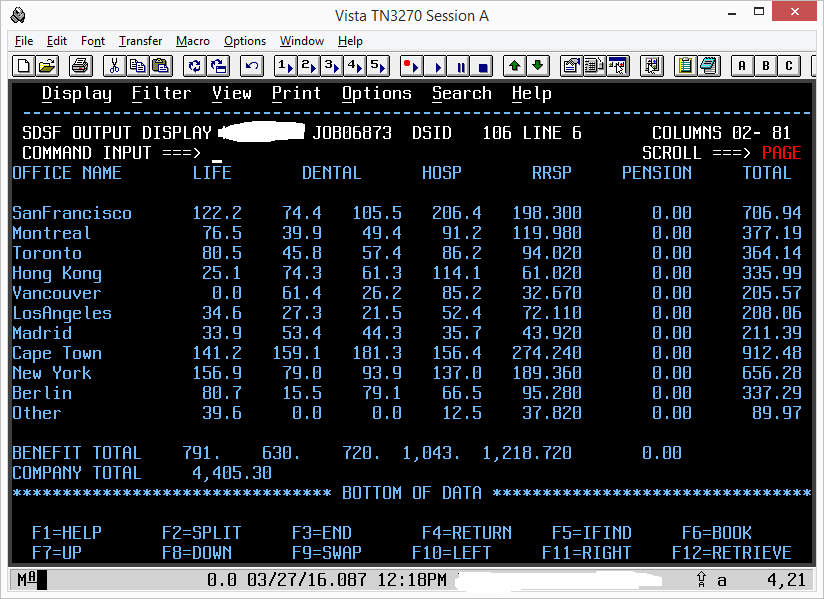Click the Cape Town total 912.48
The height and width of the screenshot is (599, 824).
coord(771,353)
